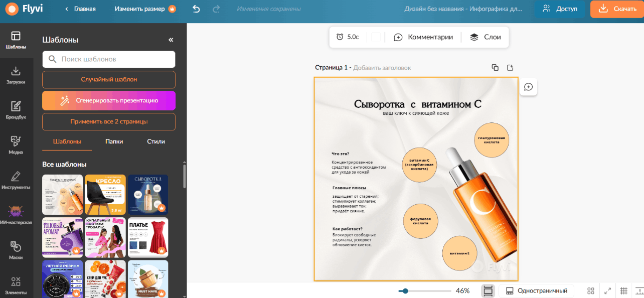Select the КРЕСЛО chair template thumbnail
Image resolution: width=644 pixels, height=298 pixels.
pos(105,195)
